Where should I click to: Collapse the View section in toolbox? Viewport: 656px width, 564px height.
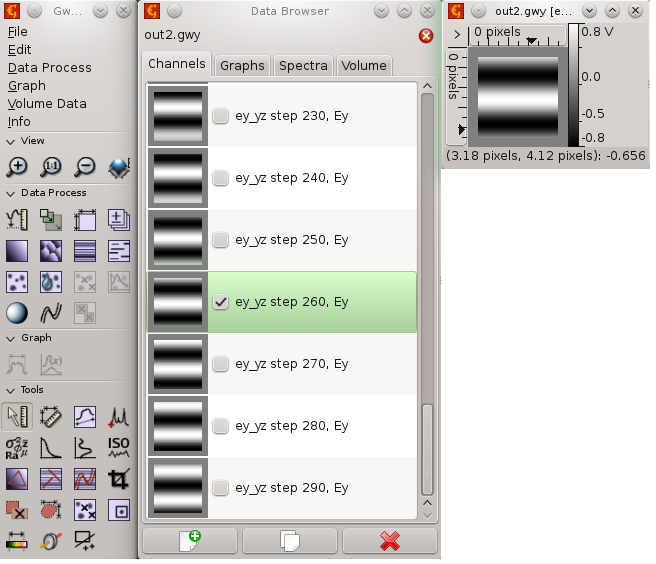pyautogui.click(x=11, y=141)
